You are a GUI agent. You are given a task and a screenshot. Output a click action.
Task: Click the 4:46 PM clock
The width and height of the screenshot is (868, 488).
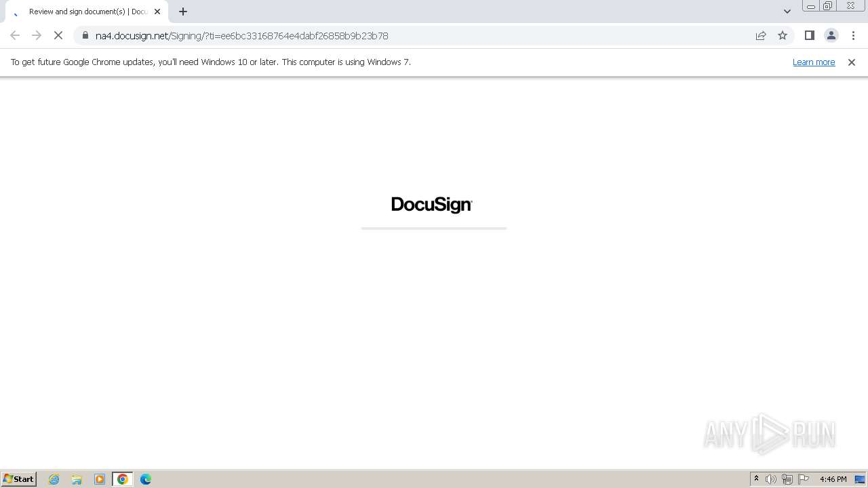click(833, 479)
